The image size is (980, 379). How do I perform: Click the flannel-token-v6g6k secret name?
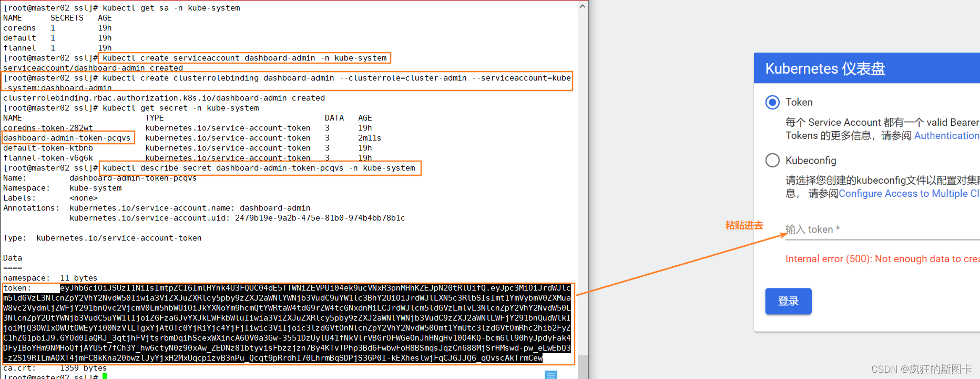click(x=48, y=158)
